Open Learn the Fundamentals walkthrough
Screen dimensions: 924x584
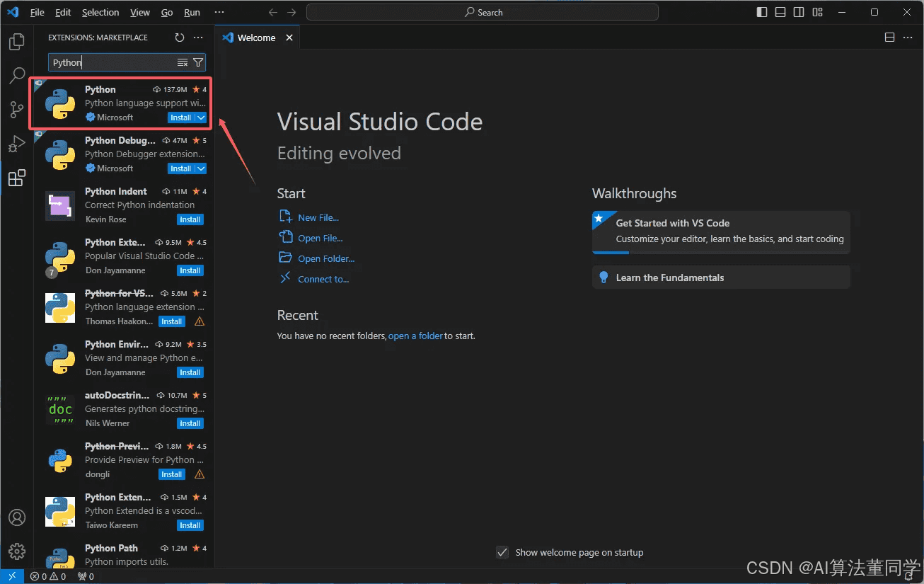click(x=721, y=277)
